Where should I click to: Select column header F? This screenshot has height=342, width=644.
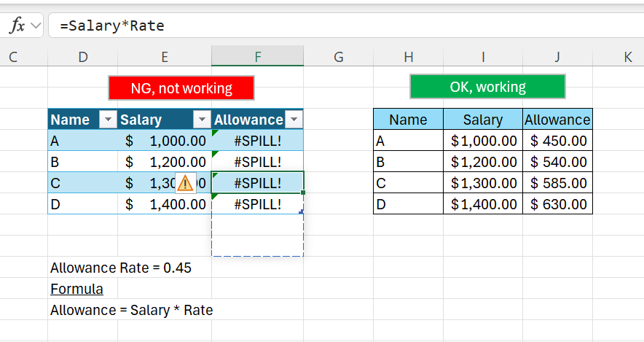[257, 56]
